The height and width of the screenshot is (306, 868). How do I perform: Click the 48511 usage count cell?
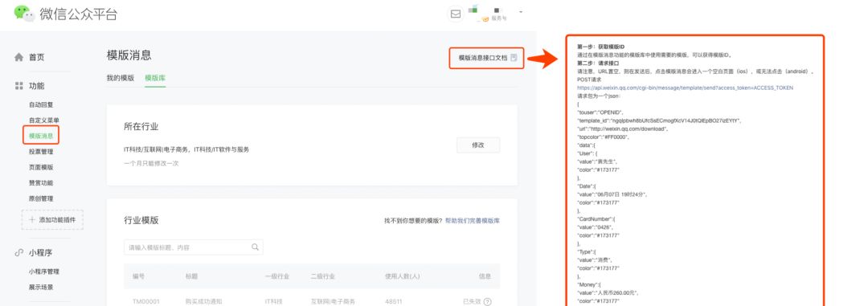(x=394, y=301)
